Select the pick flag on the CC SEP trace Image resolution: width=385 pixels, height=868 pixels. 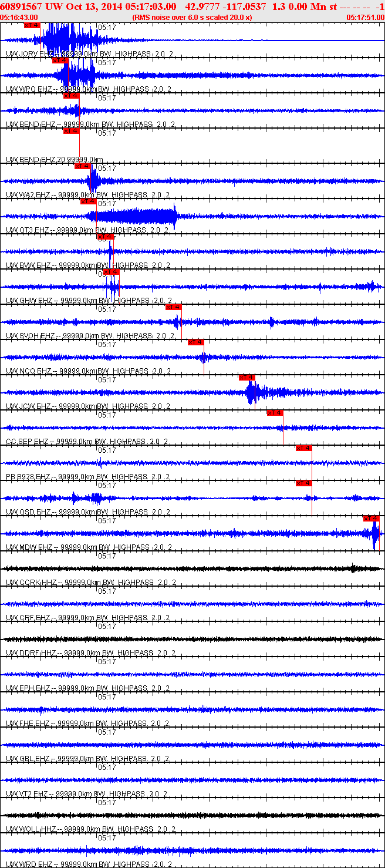pos(275,413)
